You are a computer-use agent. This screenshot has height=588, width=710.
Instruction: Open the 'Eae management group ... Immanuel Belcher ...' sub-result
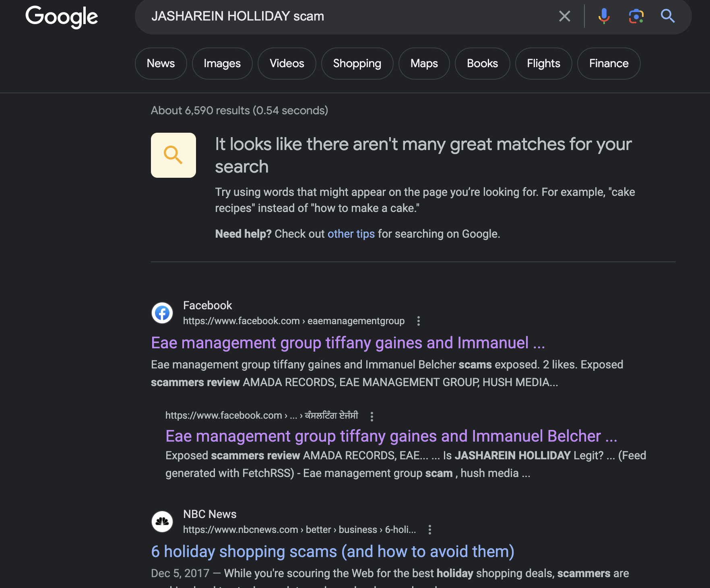pyautogui.click(x=391, y=436)
